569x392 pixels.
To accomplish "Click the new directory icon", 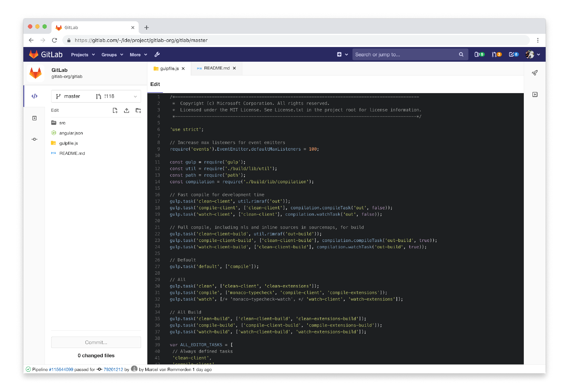I will (x=138, y=111).
